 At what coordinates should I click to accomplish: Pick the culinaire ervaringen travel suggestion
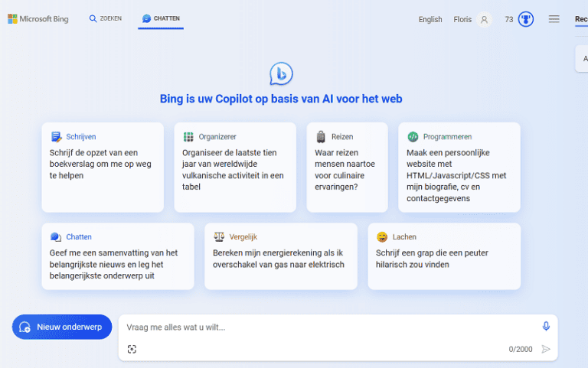pos(348,167)
